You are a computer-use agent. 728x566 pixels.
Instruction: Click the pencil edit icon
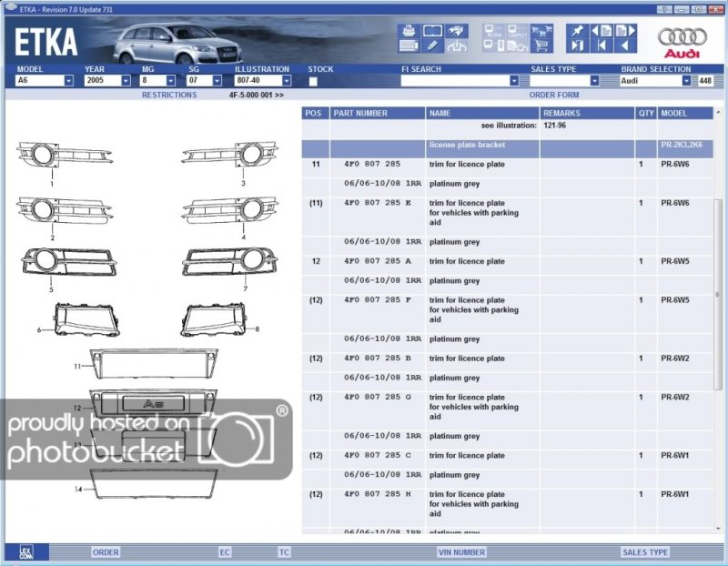[431, 45]
